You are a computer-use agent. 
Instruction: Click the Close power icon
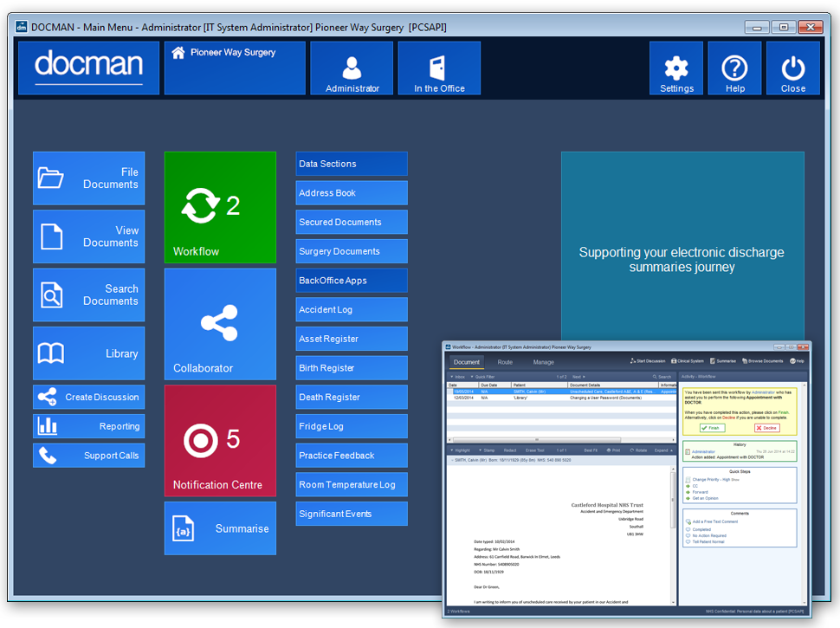coord(793,68)
